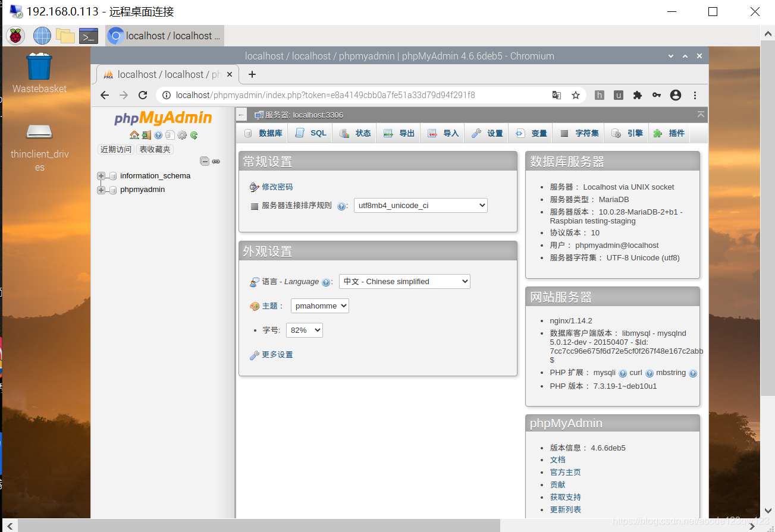Click the 'u' extension icon
The width and height of the screenshot is (775, 532).
[x=619, y=95]
